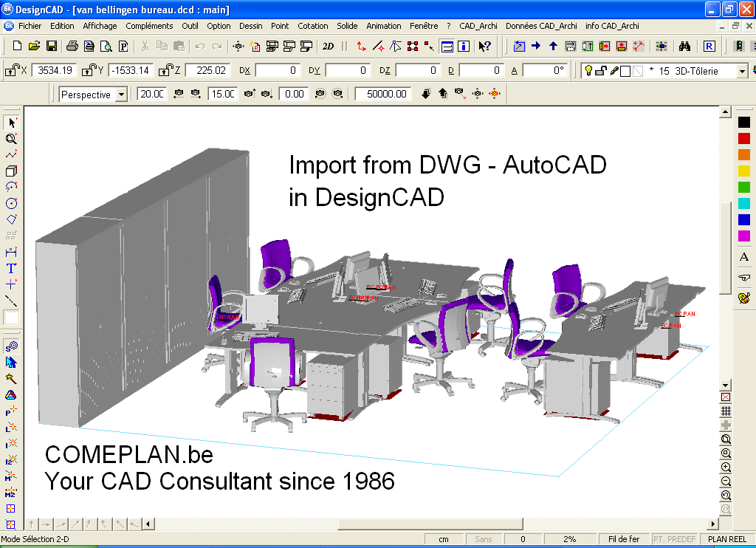This screenshot has height=548, width=756.
Task: Open the Fichier menu
Action: point(30,26)
